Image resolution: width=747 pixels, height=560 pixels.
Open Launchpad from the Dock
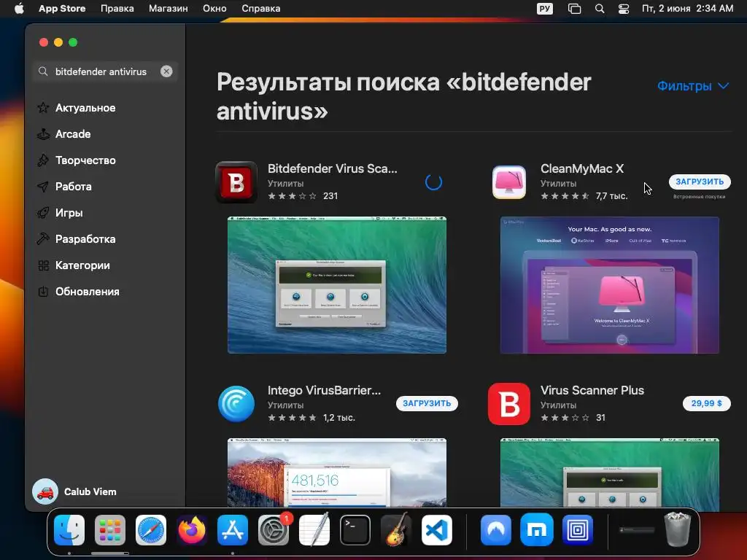110,530
